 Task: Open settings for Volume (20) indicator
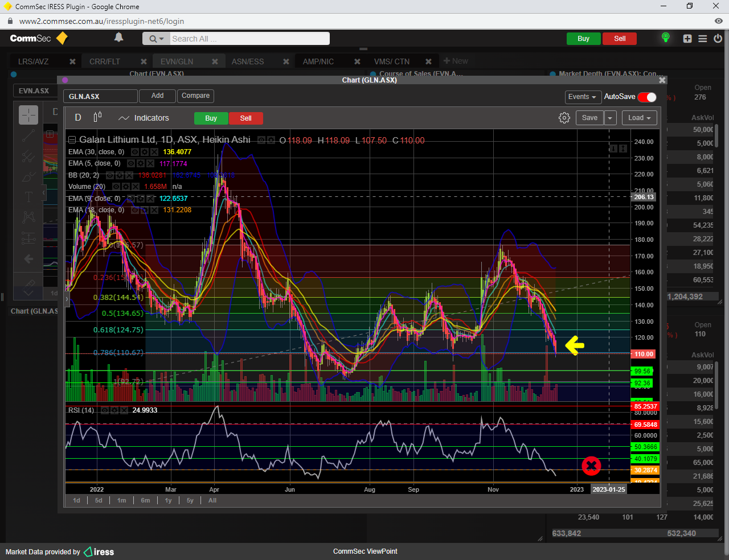tap(126, 187)
